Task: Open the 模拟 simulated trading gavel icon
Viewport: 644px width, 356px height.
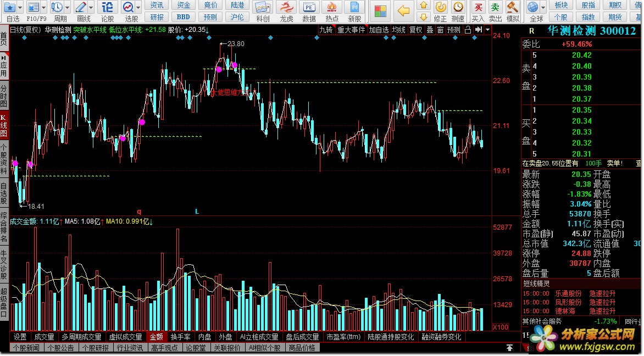Action: (x=512, y=7)
